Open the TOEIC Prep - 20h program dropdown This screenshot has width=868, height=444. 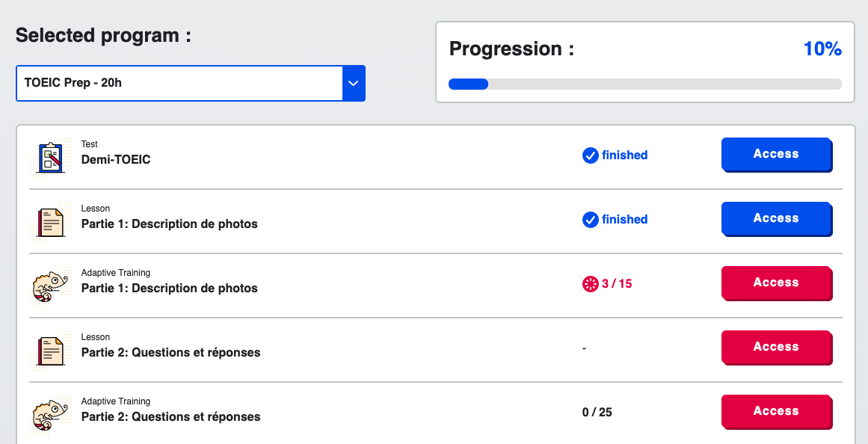[179, 83]
